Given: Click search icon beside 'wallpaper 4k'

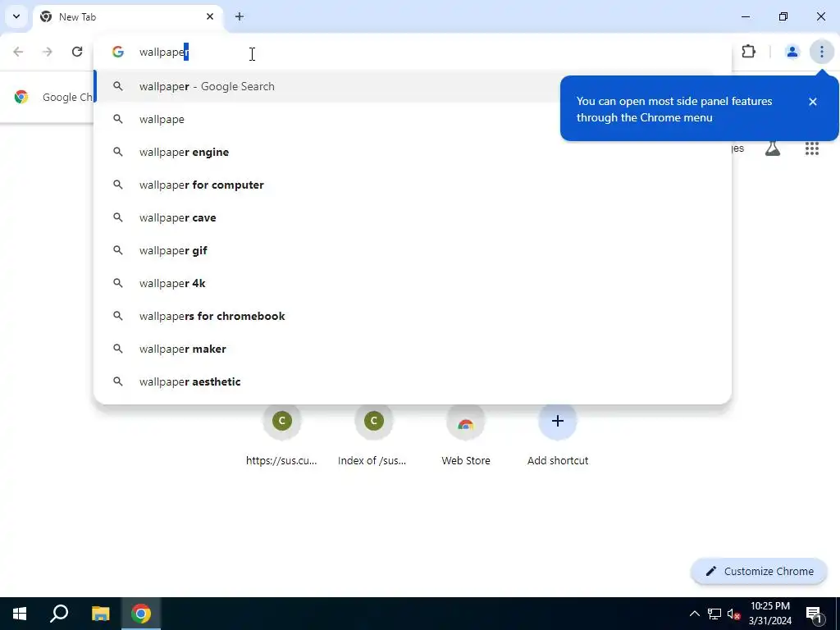Looking at the screenshot, I should click(x=118, y=283).
